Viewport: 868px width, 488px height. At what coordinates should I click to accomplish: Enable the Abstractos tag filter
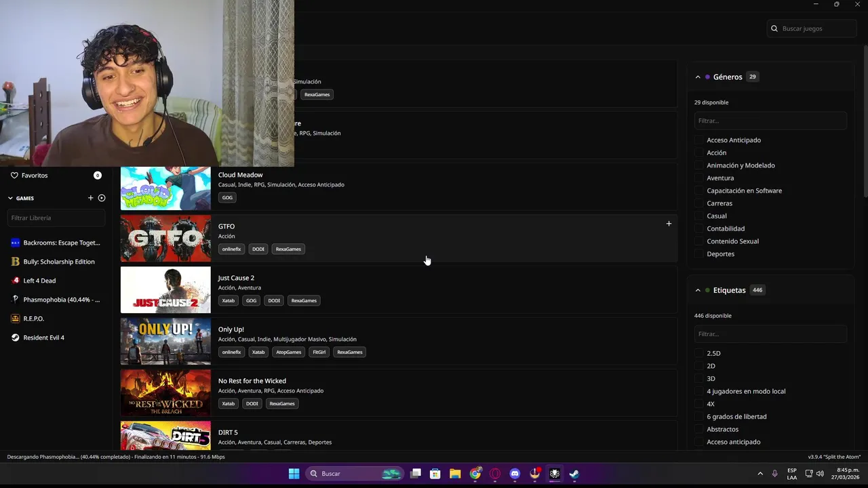coord(699,429)
